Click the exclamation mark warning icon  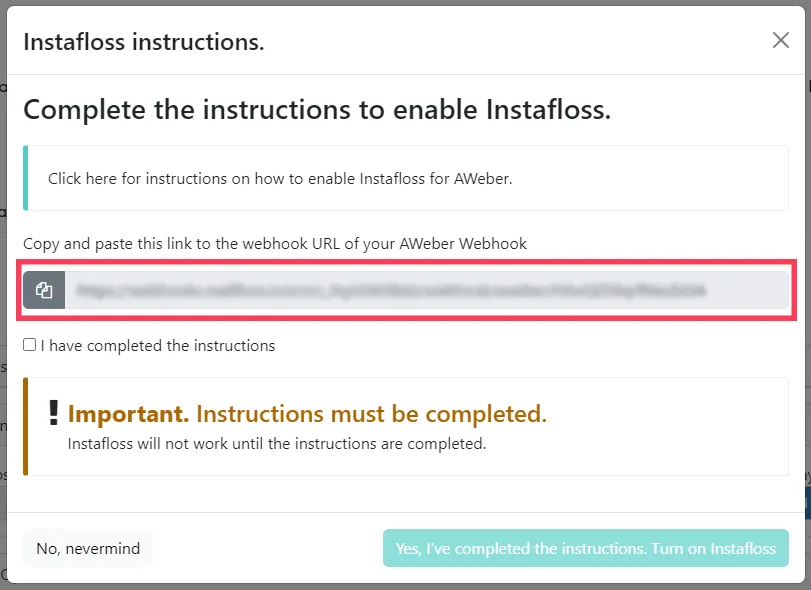[x=53, y=413]
